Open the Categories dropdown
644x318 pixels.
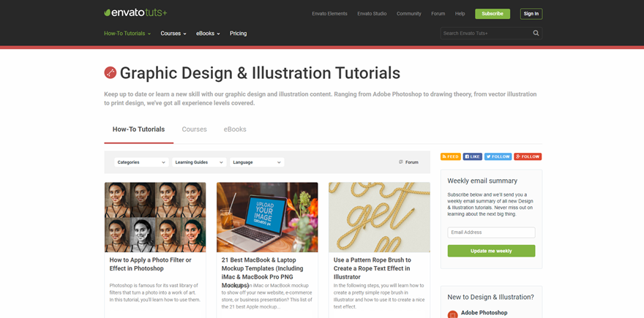(141, 162)
